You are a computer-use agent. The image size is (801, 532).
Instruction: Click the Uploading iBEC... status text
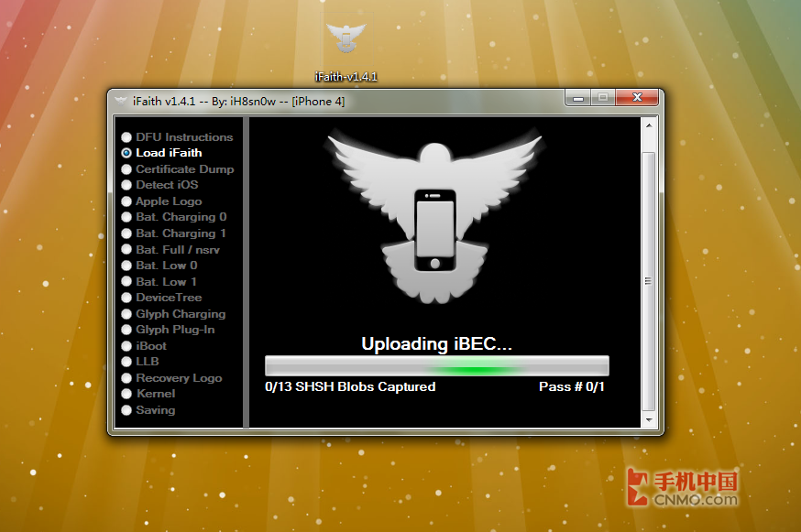[437, 344]
